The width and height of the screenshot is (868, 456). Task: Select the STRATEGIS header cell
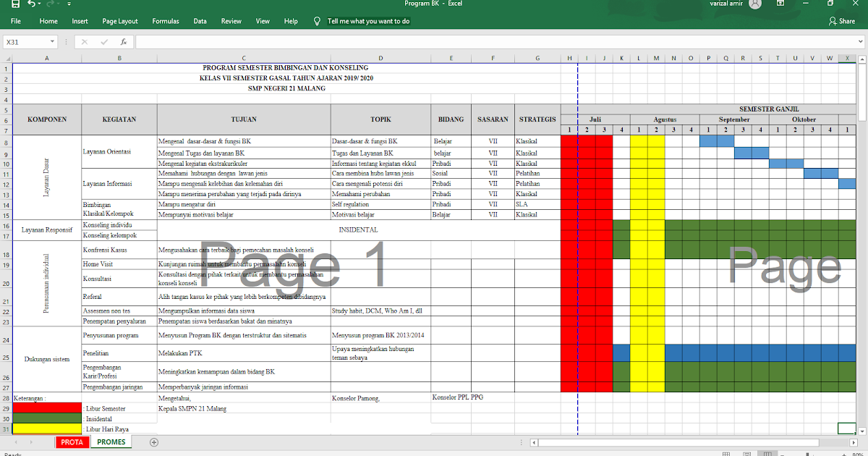point(537,119)
